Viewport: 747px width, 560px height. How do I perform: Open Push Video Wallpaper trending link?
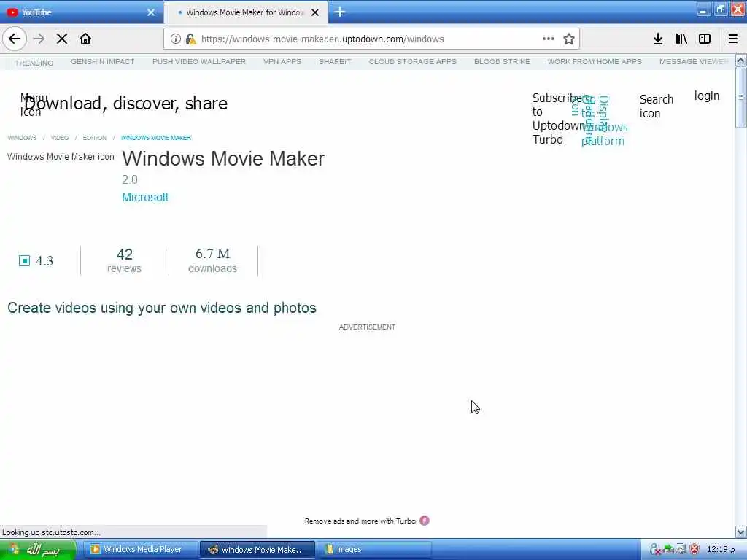tap(199, 62)
